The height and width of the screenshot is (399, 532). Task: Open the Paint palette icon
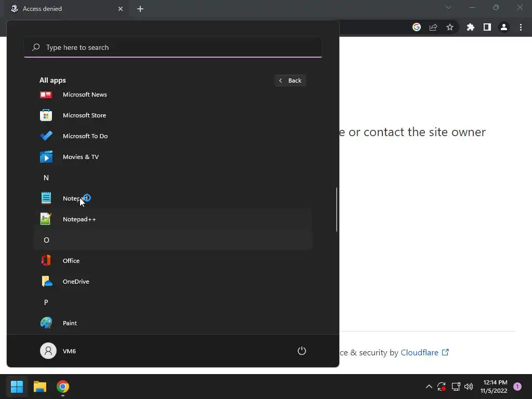[x=46, y=323]
